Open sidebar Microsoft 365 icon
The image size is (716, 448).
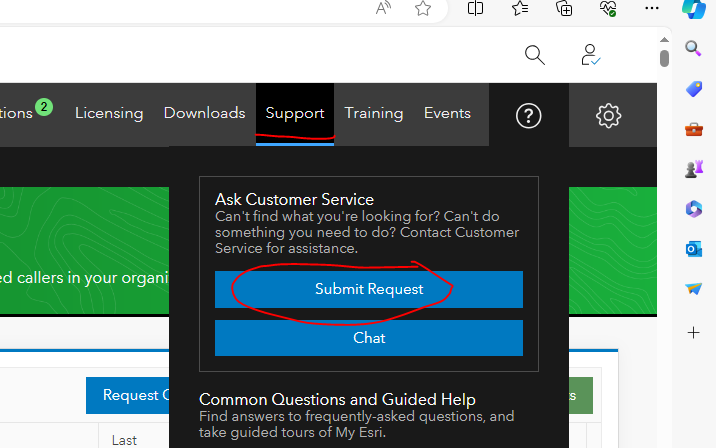coord(694,209)
